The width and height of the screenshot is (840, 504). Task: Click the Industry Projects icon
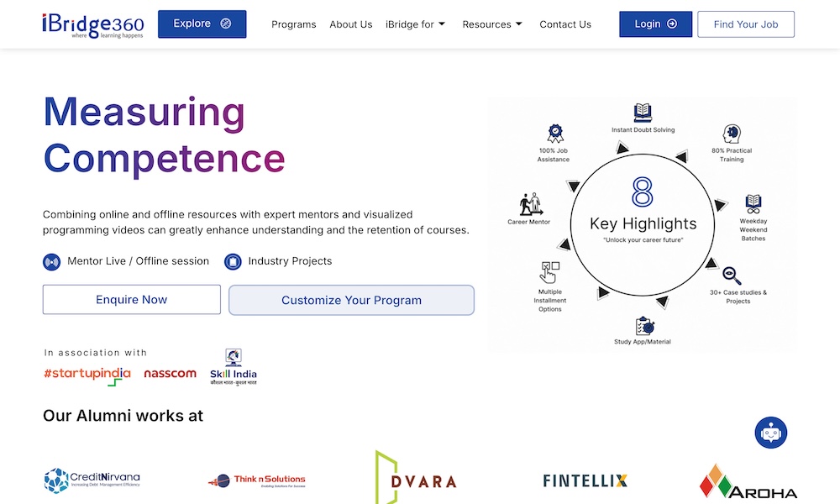[233, 261]
